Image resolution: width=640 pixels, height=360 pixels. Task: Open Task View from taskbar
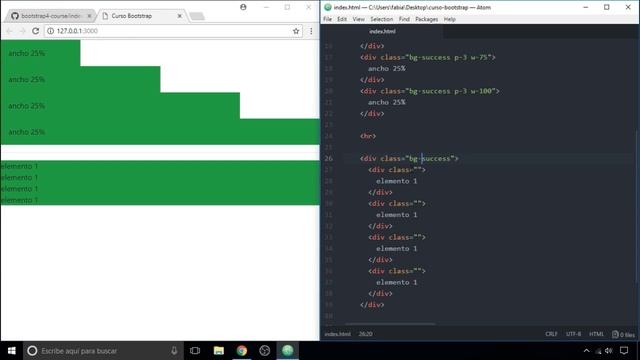(x=195, y=351)
